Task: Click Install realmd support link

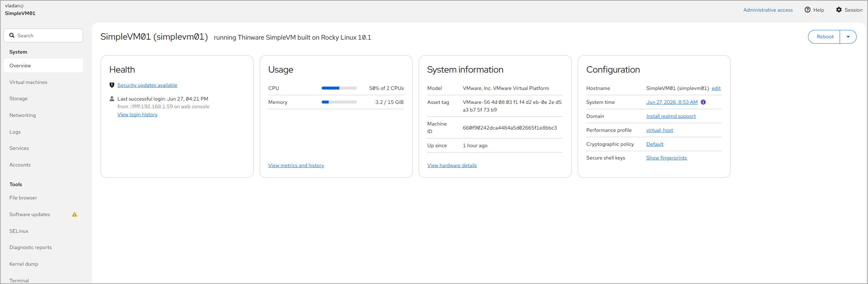Action: point(671,116)
